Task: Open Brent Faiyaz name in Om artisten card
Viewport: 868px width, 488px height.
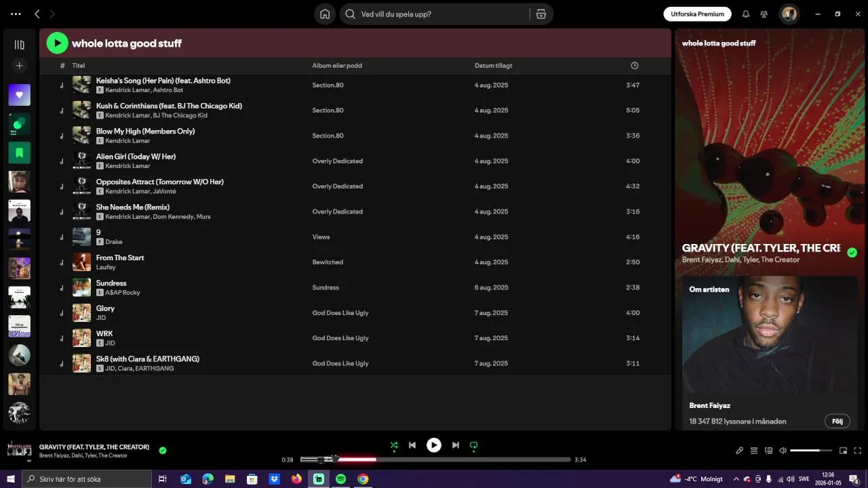Action: click(710, 405)
